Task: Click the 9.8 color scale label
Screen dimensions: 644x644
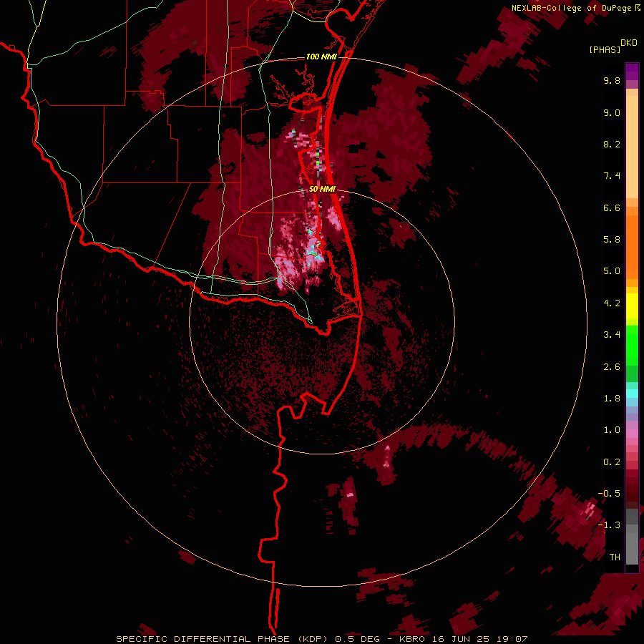Action: point(612,80)
